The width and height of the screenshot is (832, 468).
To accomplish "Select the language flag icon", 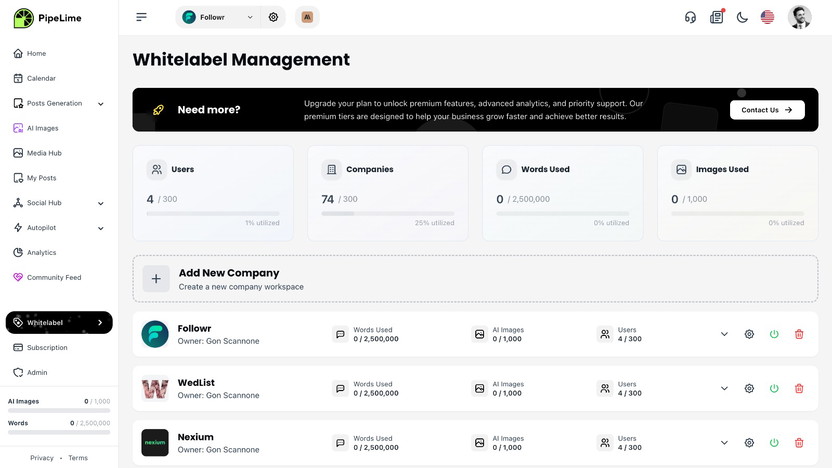I will coord(767,17).
